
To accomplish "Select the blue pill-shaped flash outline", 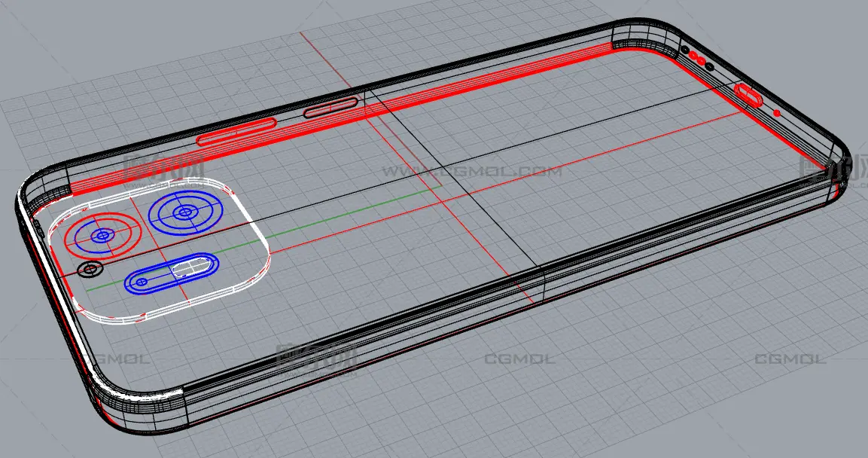I will point(171,274).
